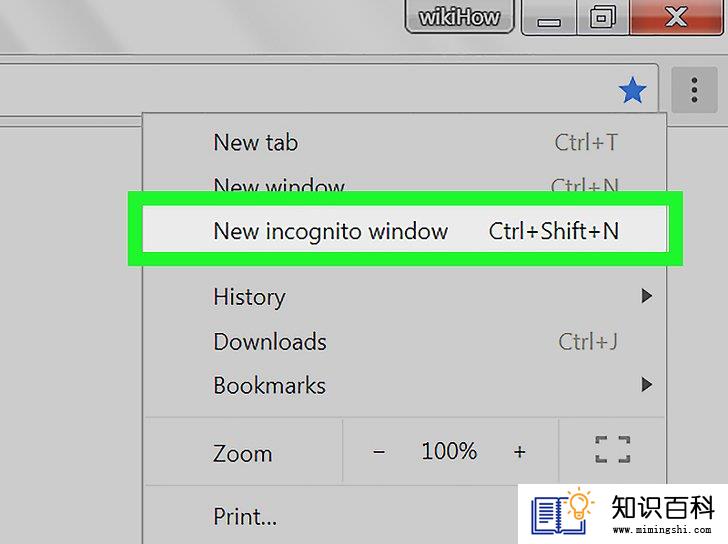This screenshot has width=728, height=544.
Task: Increase zoom with the plus button
Action: 520,451
